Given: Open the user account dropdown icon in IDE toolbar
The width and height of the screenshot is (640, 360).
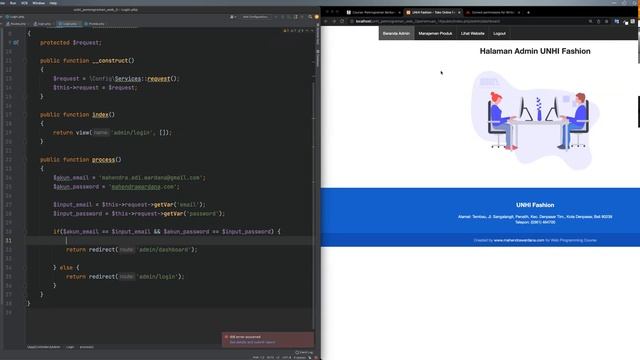Looking at the screenshot, I should tap(233, 17).
